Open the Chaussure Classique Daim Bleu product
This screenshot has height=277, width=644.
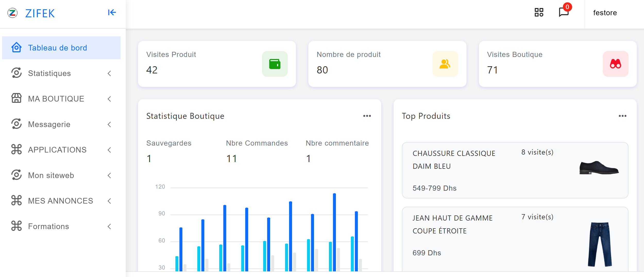click(454, 160)
